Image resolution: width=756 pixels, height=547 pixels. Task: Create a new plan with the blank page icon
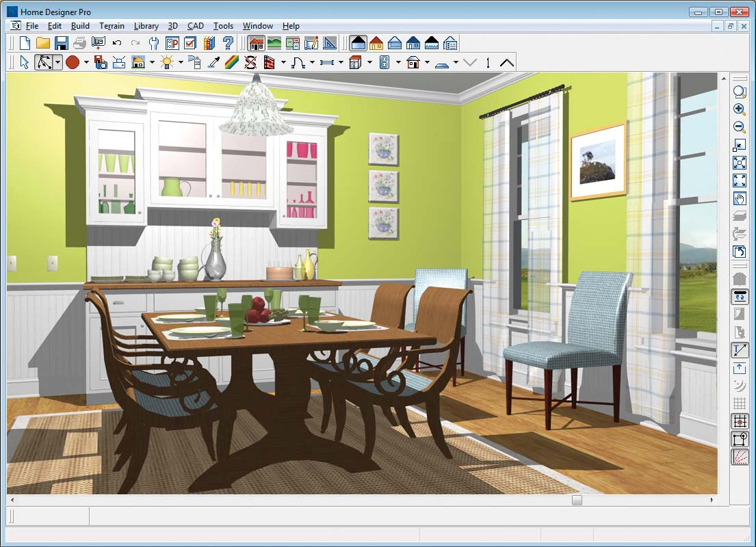25,43
